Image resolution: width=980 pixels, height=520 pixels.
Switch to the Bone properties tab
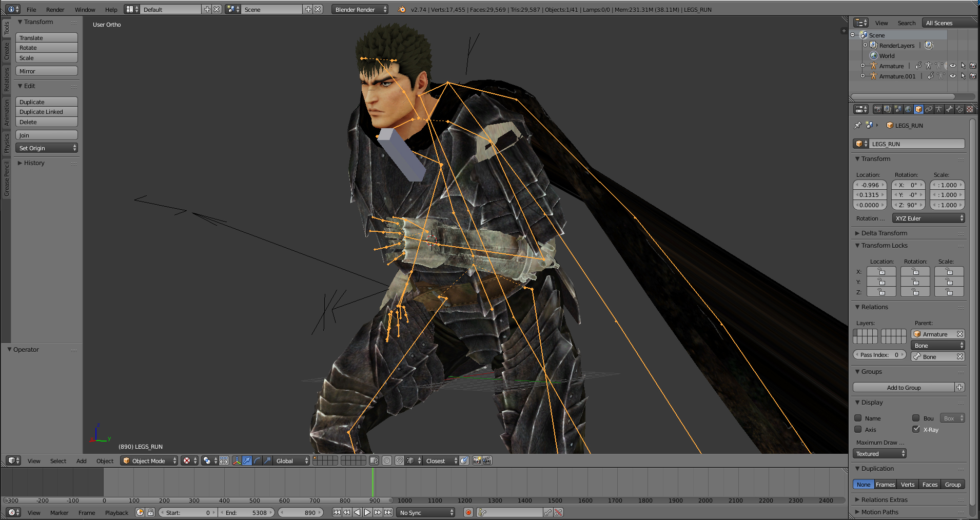tap(949, 109)
